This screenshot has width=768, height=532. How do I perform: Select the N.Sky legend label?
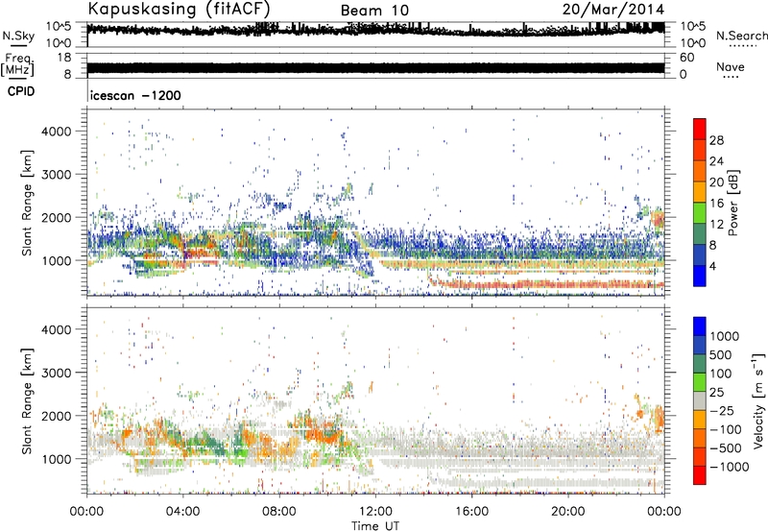tap(18, 36)
